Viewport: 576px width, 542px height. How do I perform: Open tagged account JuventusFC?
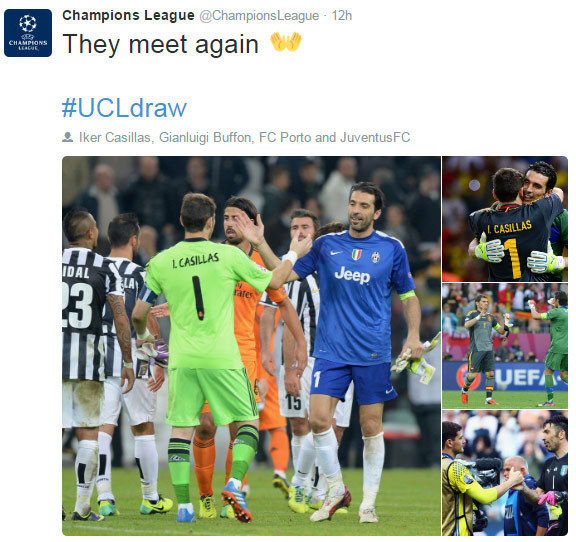(375, 137)
